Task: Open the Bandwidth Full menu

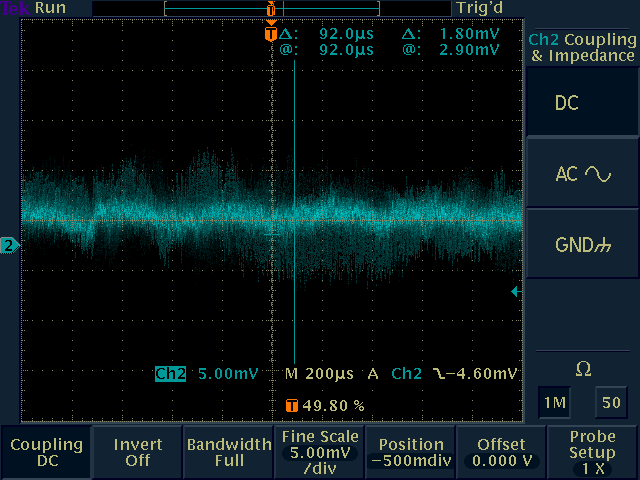Action: (x=229, y=452)
